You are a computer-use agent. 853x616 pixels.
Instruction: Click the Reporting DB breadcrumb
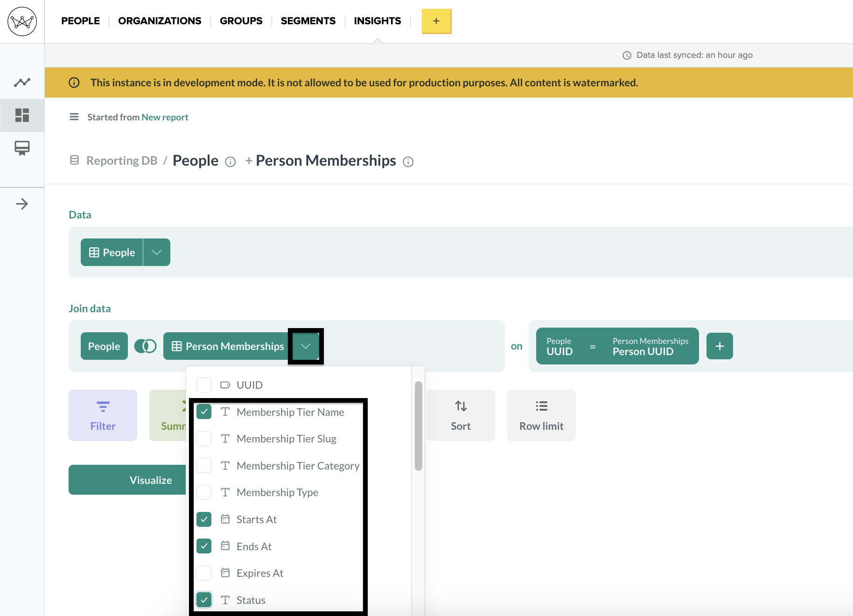pyautogui.click(x=122, y=161)
